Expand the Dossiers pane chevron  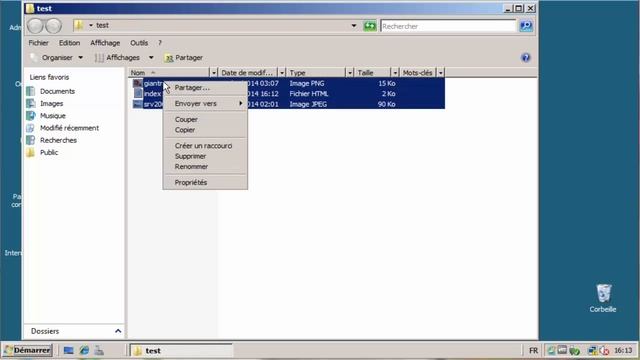click(x=118, y=331)
